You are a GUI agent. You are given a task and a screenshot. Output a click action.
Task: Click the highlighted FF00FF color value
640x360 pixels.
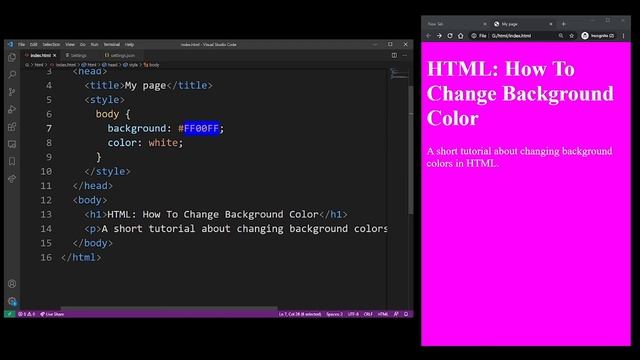point(202,129)
